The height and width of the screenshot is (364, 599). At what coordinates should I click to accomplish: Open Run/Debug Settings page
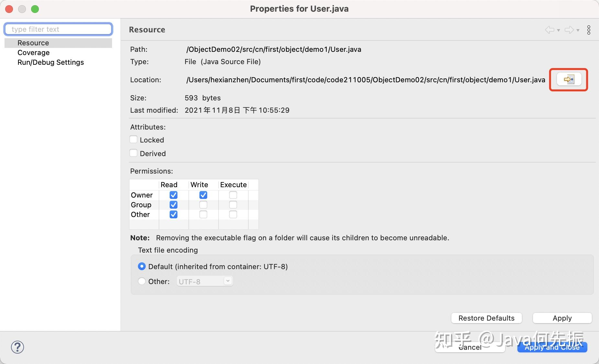tap(51, 62)
